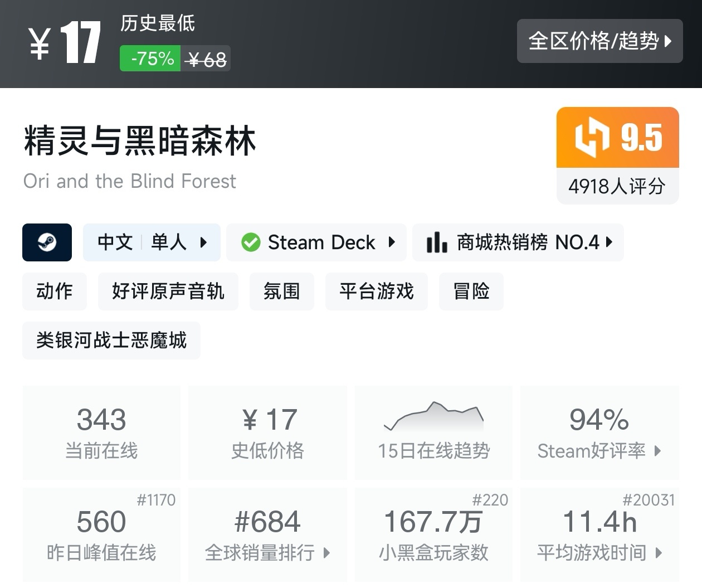
Task: View the 343 当前在线 stat card
Action: point(101,433)
